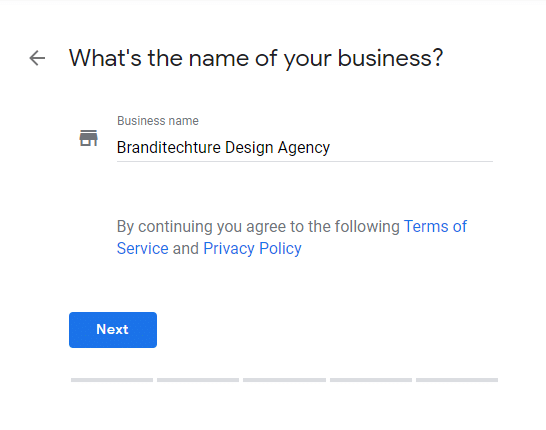The width and height of the screenshot is (546, 430).
Task: Click the 'Business name' field label
Action: (158, 121)
